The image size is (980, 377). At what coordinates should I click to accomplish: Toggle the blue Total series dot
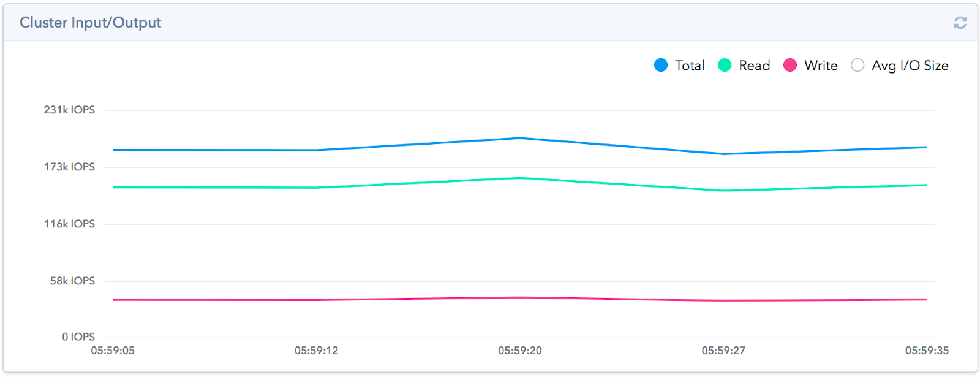661,65
